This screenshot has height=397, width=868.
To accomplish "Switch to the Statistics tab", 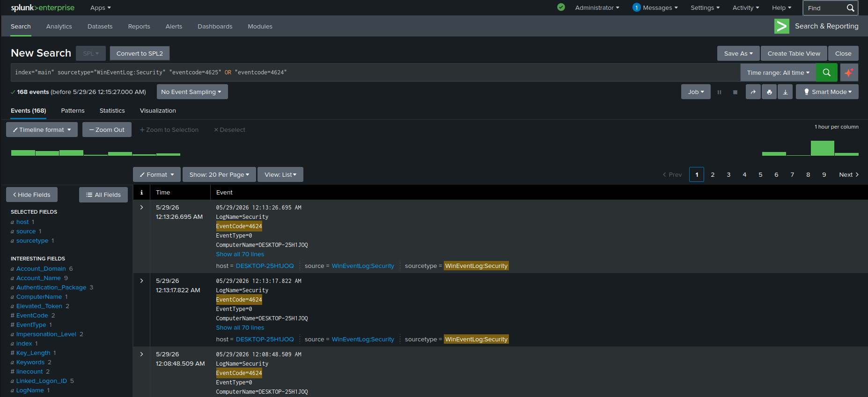I will coord(112,111).
